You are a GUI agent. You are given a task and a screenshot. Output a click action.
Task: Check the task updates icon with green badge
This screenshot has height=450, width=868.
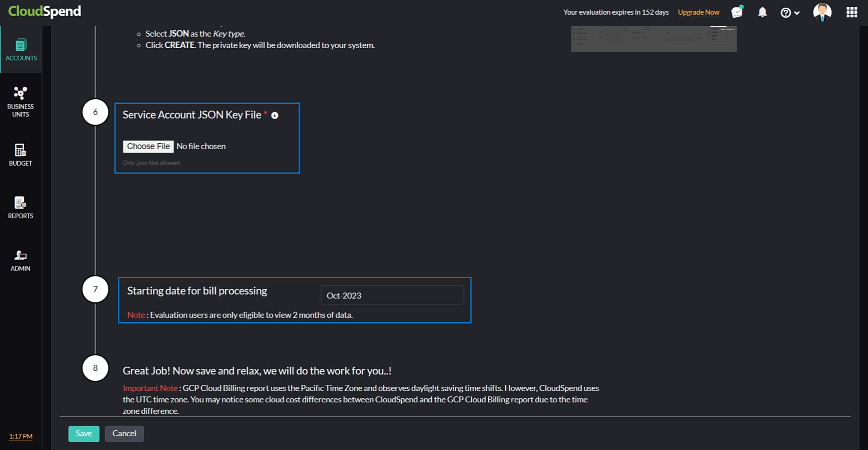[737, 12]
